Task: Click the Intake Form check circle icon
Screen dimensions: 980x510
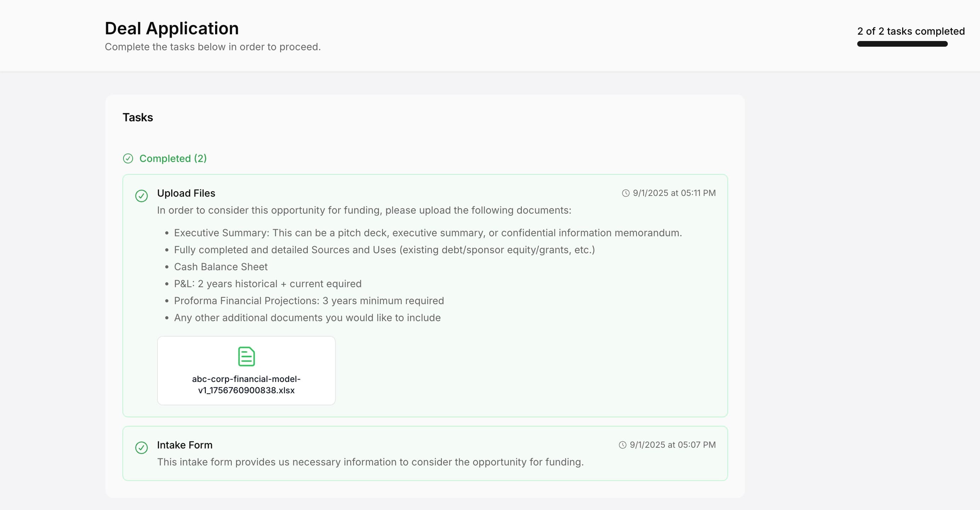Action: pos(142,448)
